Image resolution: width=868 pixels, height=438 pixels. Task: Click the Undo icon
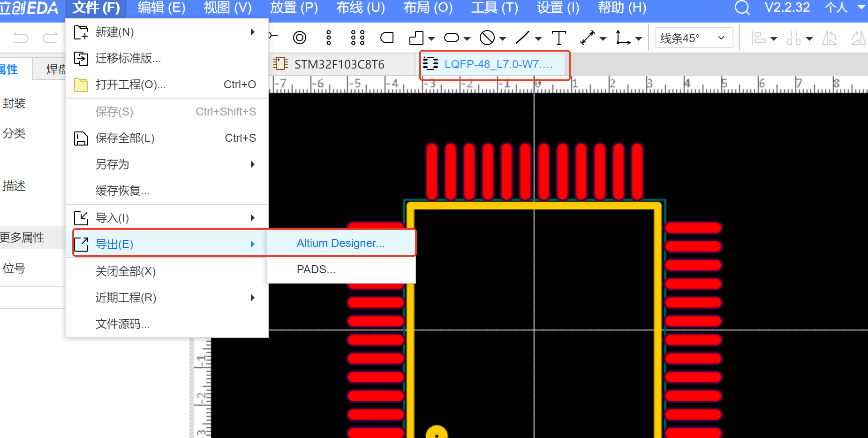click(21, 38)
